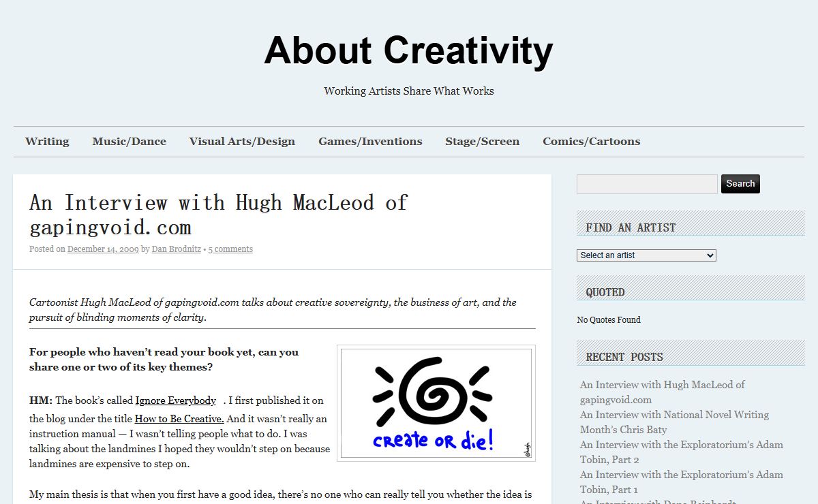818x504 pixels.
Task: Open Adam Tobin interview Part 2 post
Action: click(682, 452)
